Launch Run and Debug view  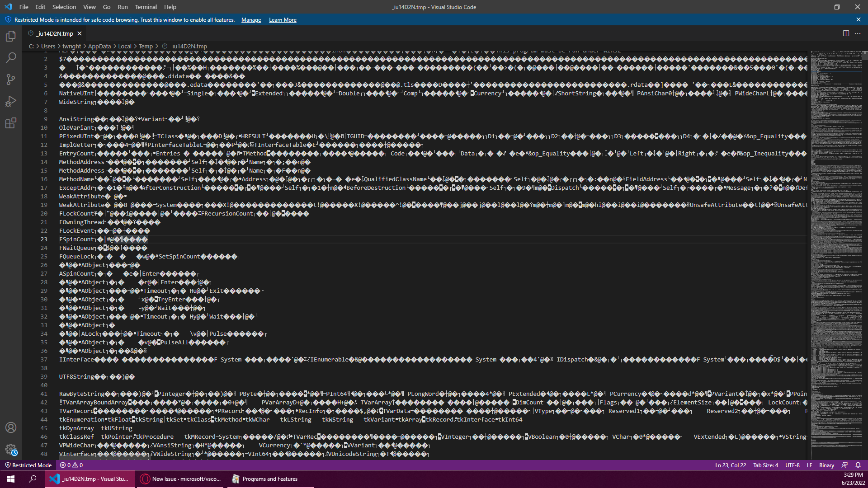(11, 101)
